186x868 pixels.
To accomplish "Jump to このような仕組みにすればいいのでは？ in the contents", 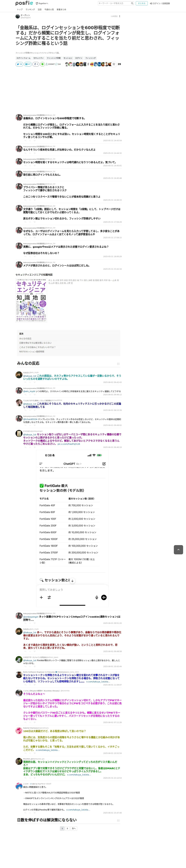I will pyautogui.click(x=38, y=347).
